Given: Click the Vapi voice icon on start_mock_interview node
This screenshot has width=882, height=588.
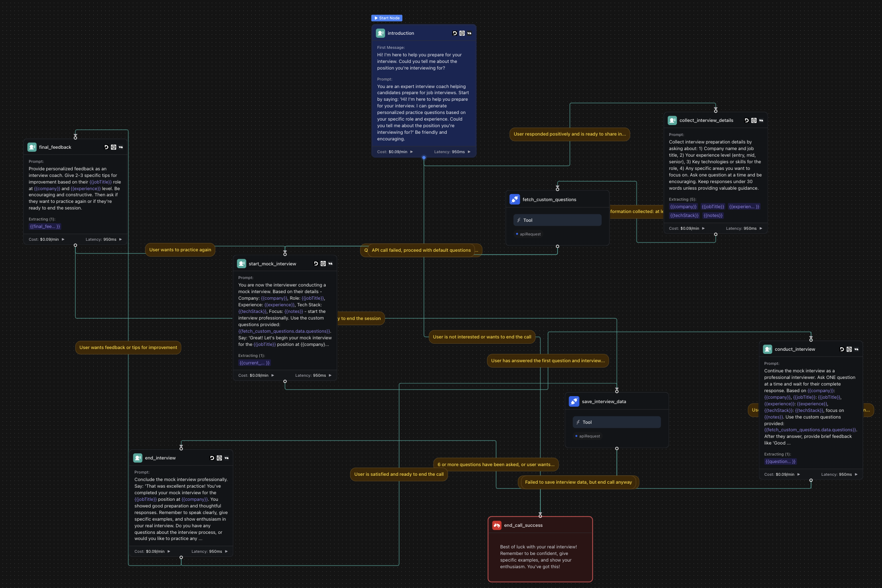Looking at the screenshot, I should pyautogui.click(x=331, y=264).
